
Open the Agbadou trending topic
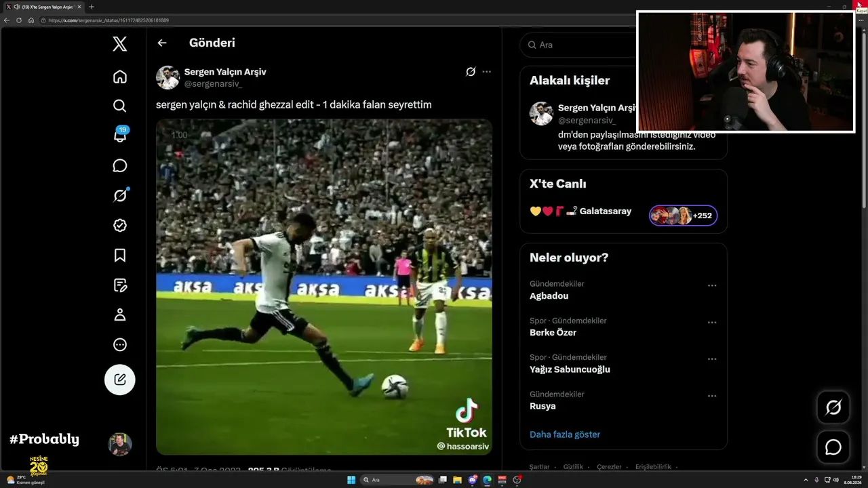pos(549,296)
